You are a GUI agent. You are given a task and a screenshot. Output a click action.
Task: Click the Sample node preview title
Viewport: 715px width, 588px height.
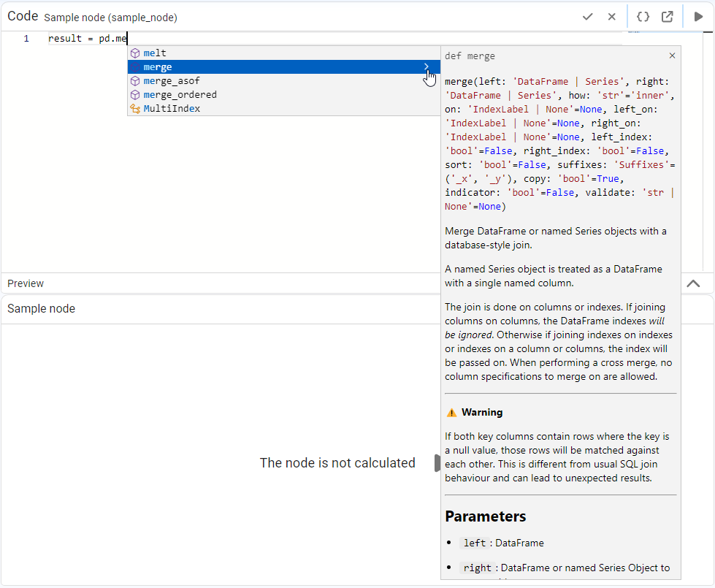click(41, 309)
